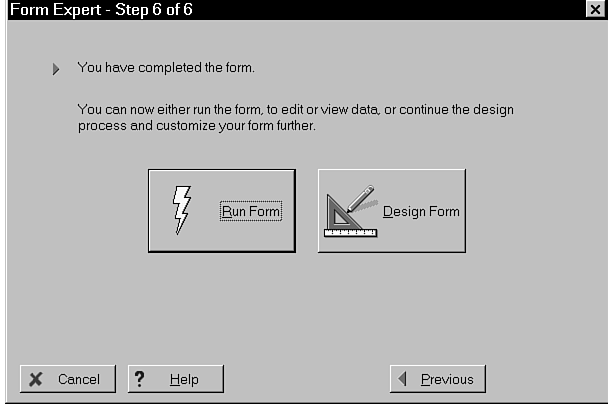
Task: Click the question mark Help icon
Action: (x=140, y=379)
